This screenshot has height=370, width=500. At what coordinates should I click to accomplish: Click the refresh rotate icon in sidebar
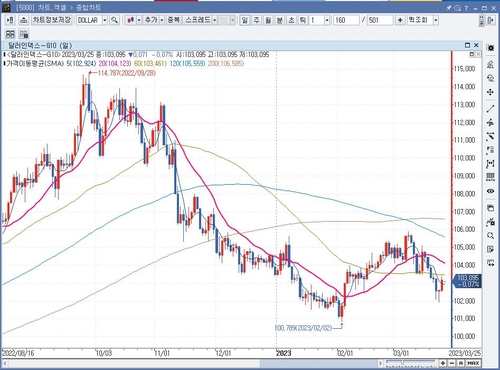tap(490, 78)
